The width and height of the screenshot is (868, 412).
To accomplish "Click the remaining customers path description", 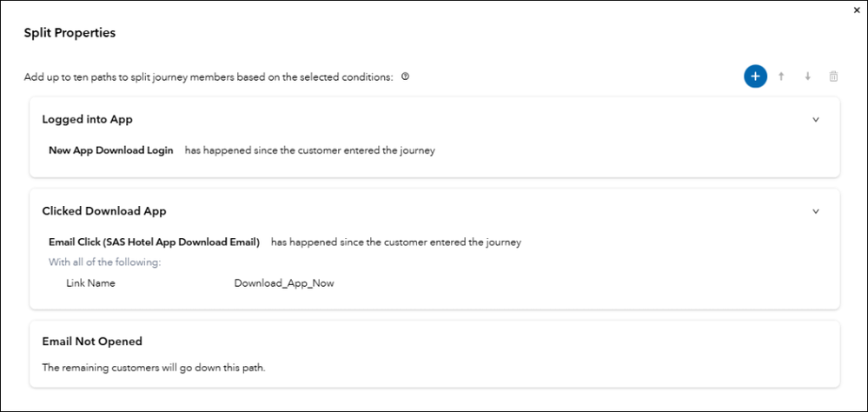I will coord(154,368).
